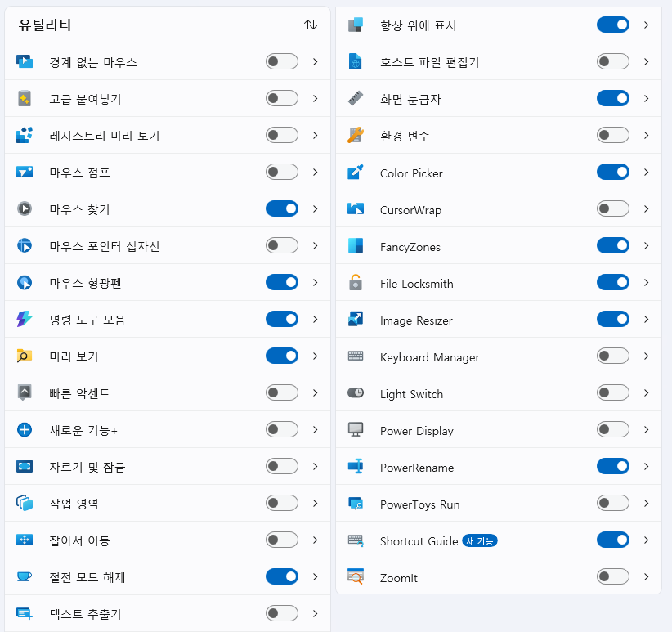This screenshot has width=672, height=632.
Task: Click the 환경 변수 icon
Action: [356, 136]
